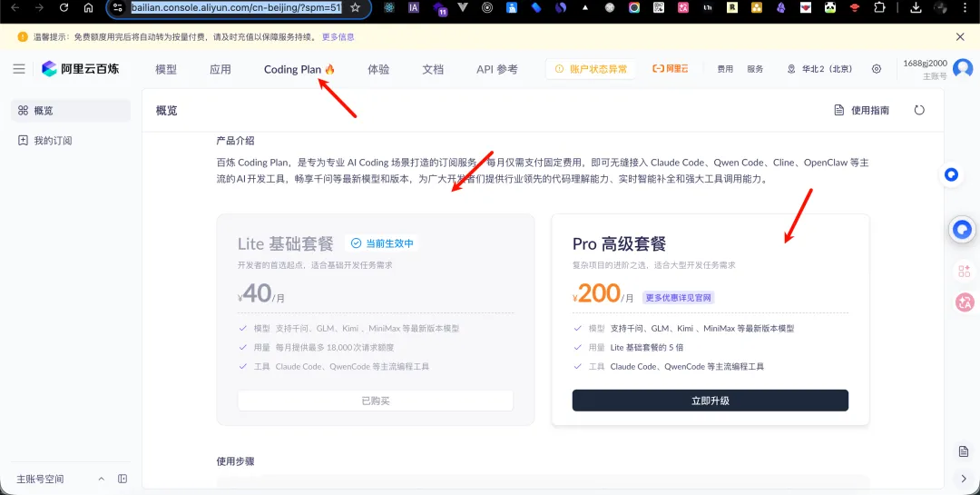Click the Lite 基础套餐 heading
980x495 pixels.
point(286,243)
